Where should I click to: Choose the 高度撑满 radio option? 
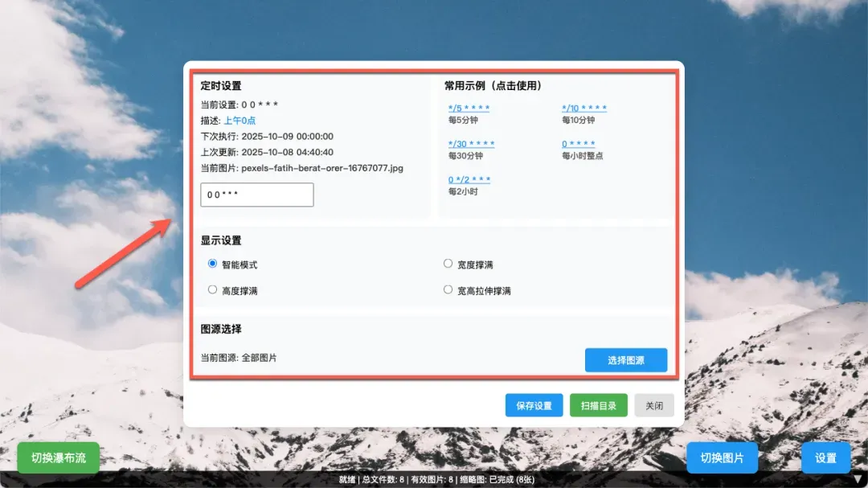coord(213,289)
